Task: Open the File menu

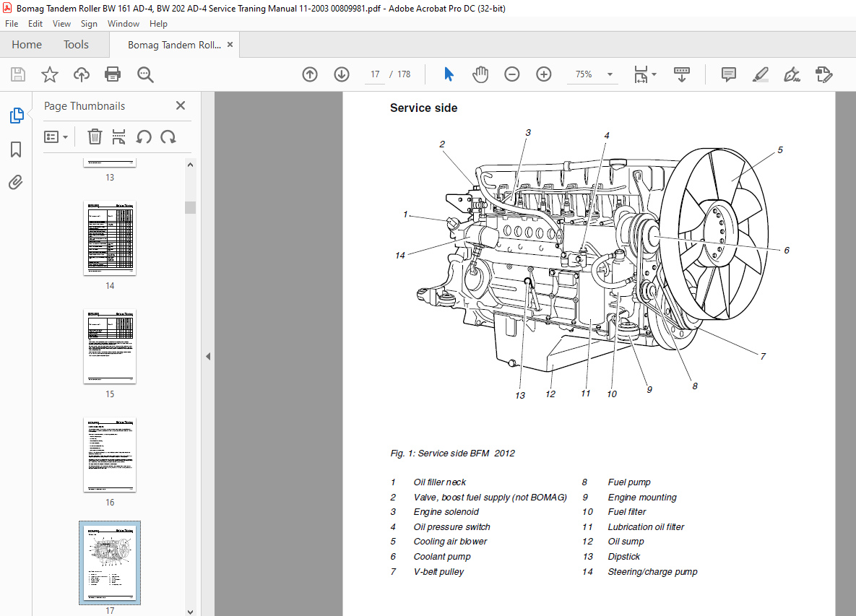Action: click(12, 23)
